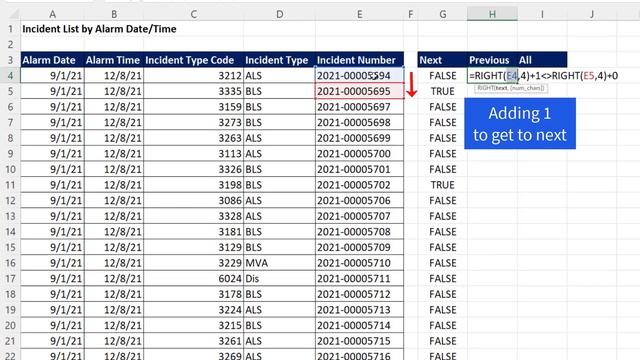The height and width of the screenshot is (360, 640).
Task: Click incident number 2021-00005700
Action: click(x=359, y=153)
